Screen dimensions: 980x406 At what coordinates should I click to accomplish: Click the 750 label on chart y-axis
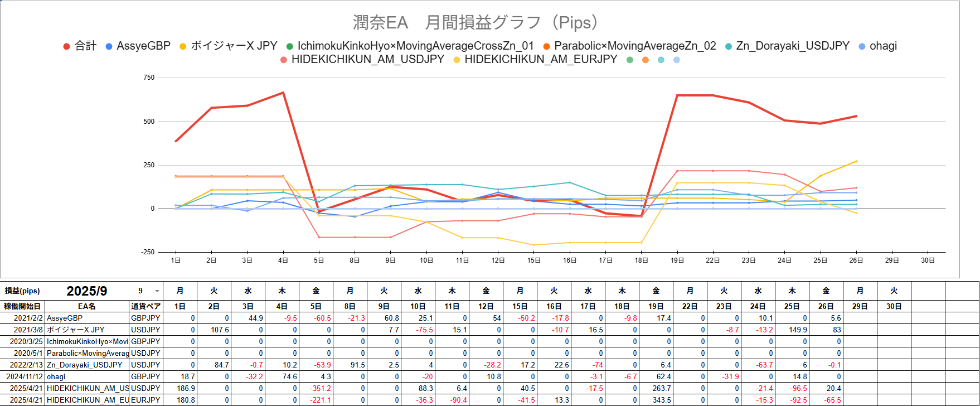pos(149,78)
